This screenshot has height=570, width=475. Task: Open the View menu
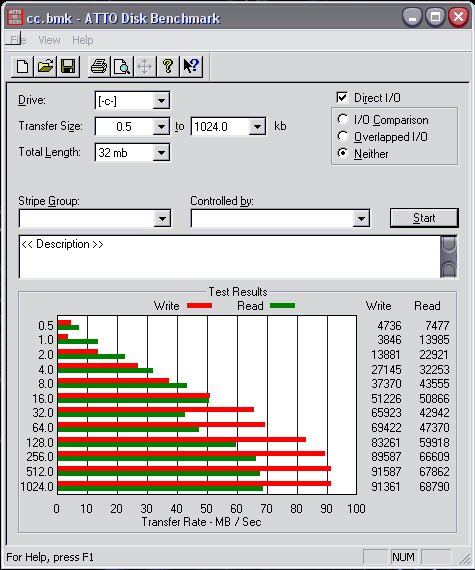49,40
